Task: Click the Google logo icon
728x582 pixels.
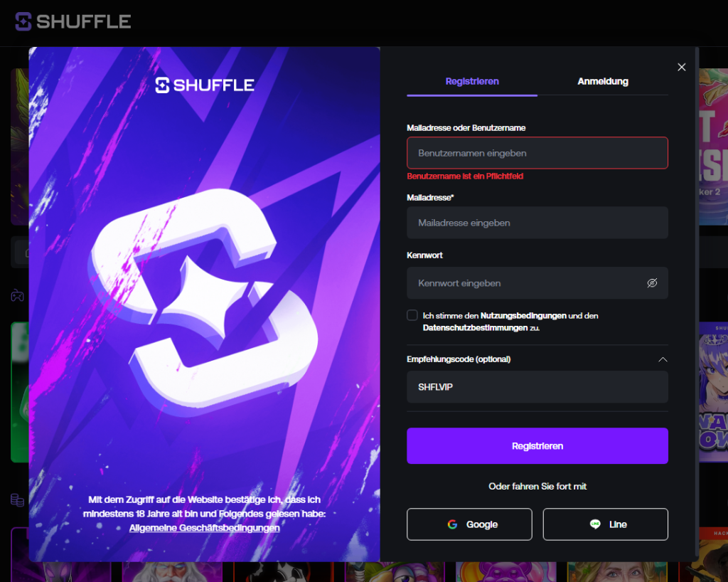Action: (x=452, y=524)
